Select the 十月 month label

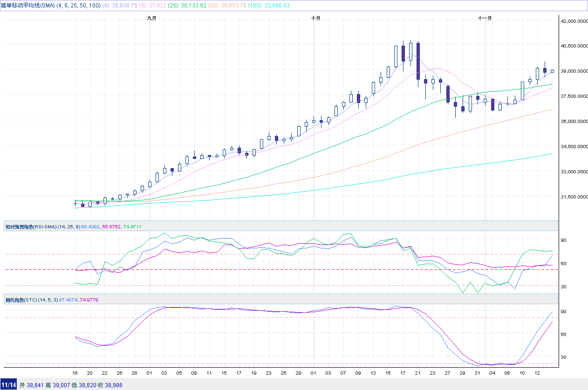pyautogui.click(x=315, y=18)
